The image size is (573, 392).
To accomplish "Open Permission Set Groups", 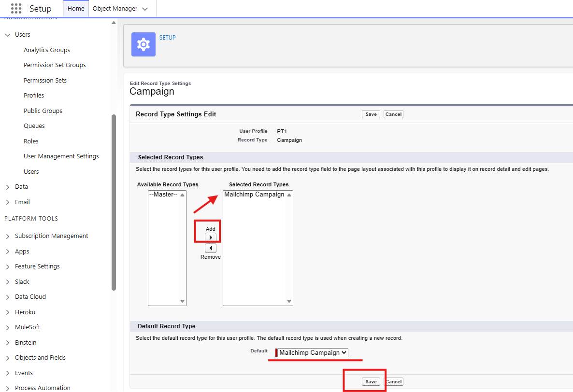I will (x=55, y=65).
